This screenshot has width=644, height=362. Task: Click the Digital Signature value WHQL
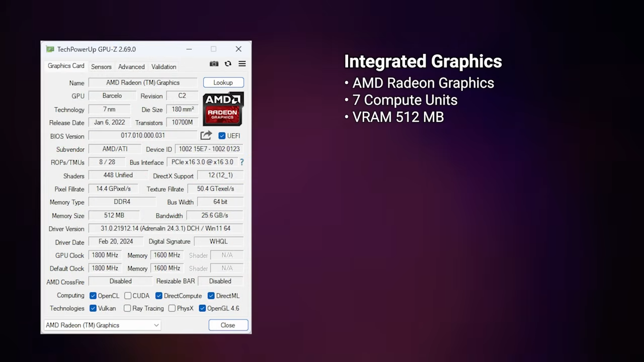click(219, 241)
